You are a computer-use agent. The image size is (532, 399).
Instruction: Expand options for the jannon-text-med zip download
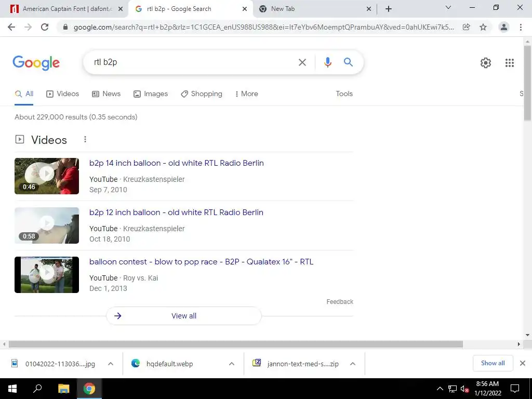pyautogui.click(x=353, y=364)
